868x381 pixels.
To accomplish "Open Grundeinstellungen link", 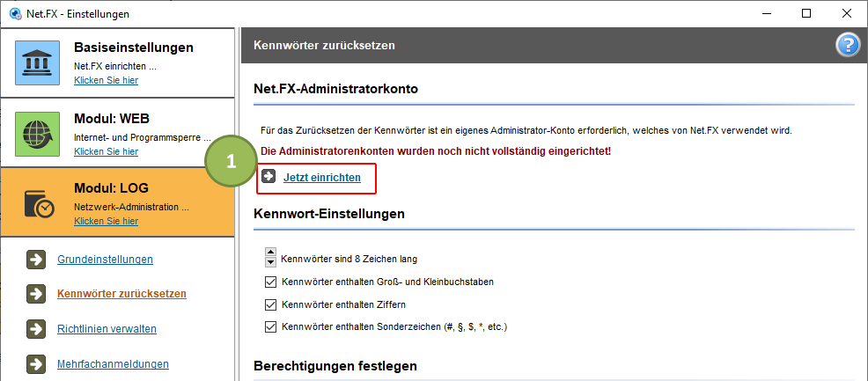I will (x=105, y=259).
